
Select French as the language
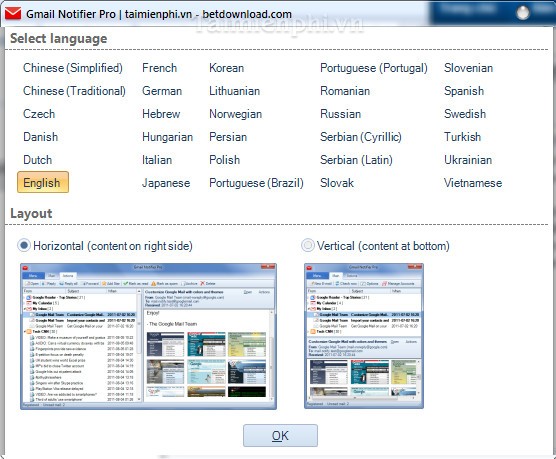[x=159, y=68]
